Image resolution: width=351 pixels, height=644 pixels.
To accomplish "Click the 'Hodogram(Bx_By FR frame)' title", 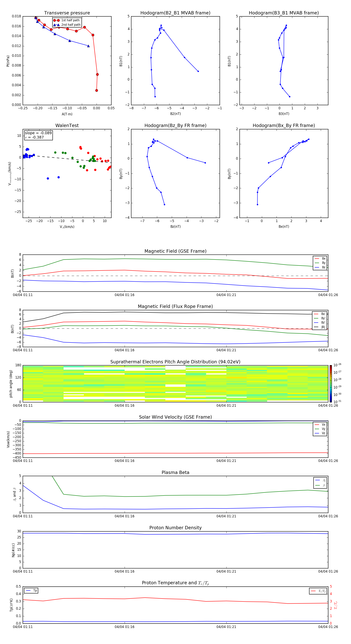I will point(284,125).
